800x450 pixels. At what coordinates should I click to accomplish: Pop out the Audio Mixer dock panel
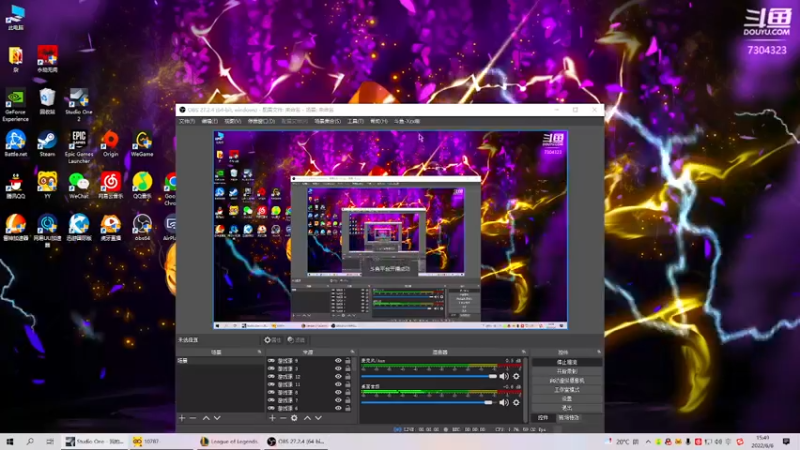tap(523, 352)
